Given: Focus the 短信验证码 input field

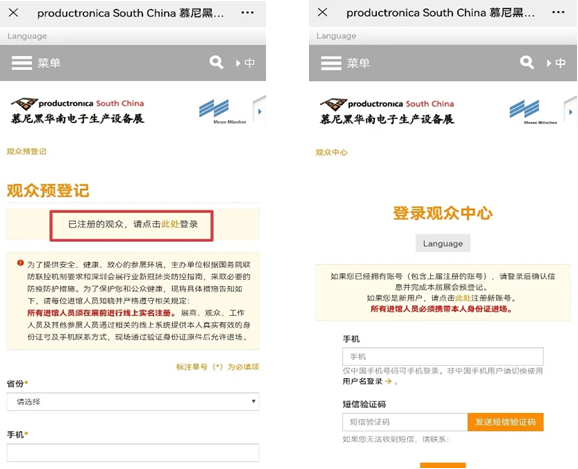Looking at the screenshot, I should point(405,422).
